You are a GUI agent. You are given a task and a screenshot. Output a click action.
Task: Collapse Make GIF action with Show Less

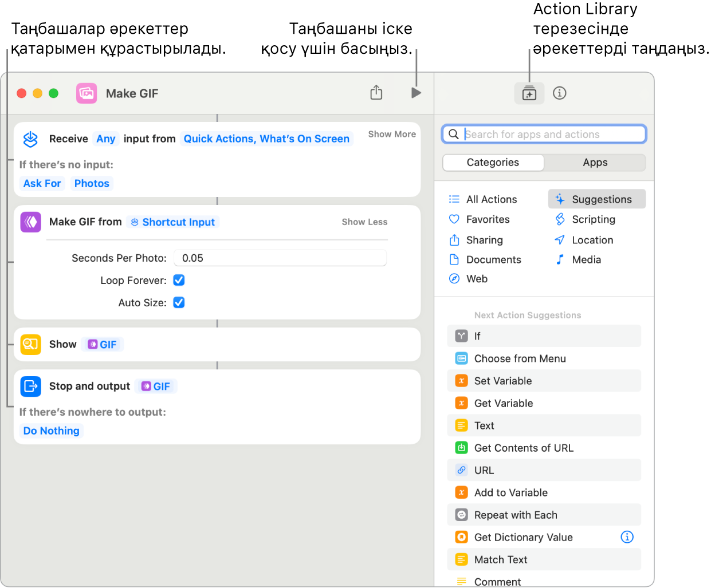click(x=364, y=222)
